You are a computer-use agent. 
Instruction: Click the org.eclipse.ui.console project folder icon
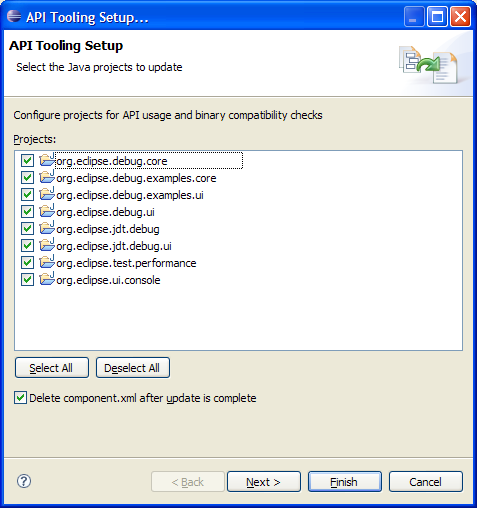coord(47,279)
